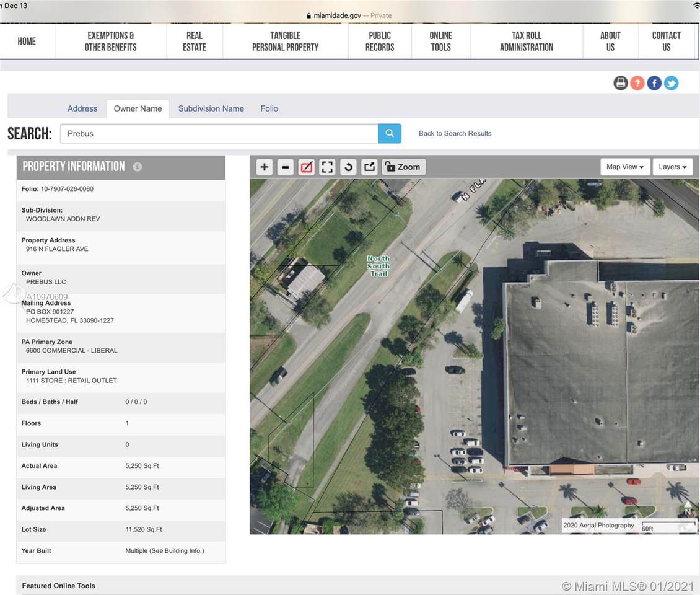Reset the map with the rotate arrow icon

pyautogui.click(x=348, y=167)
